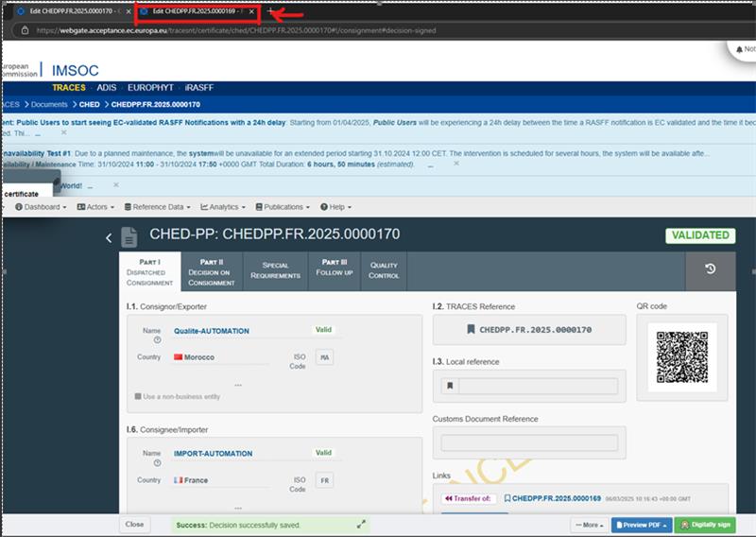Close the CHEDPP.FR.2025.0000169 browser tab
Screen dimensions: 756x537
pyautogui.click(x=251, y=11)
